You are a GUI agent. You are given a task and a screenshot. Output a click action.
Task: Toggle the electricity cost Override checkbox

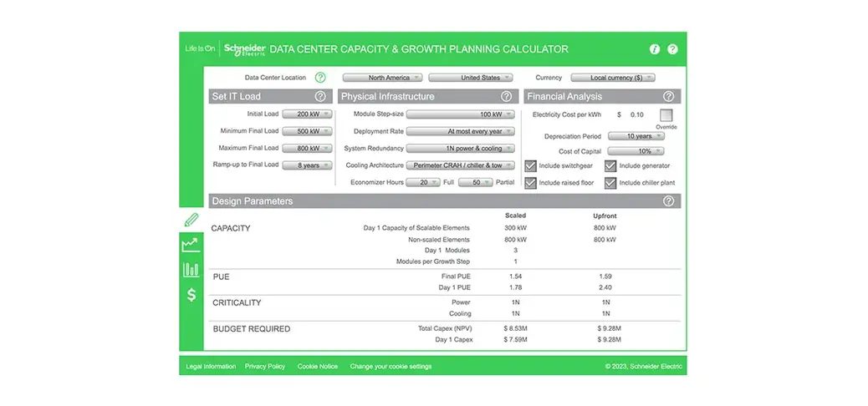[666, 115]
